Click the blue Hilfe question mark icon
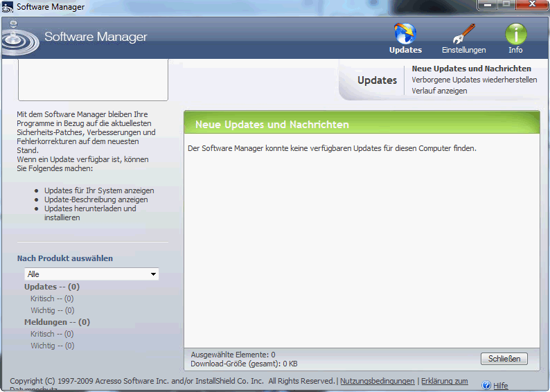The width and height of the screenshot is (550, 392). [486, 385]
